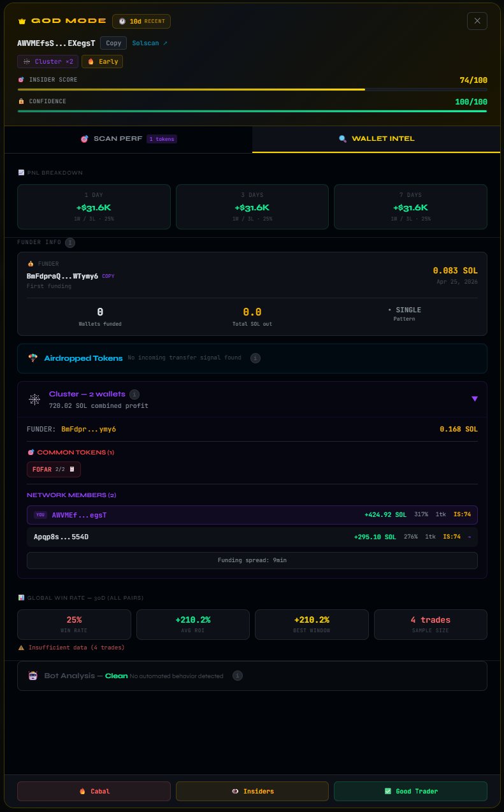Click the arrow icon on the Apqp8s...554D row

coord(470,537)
